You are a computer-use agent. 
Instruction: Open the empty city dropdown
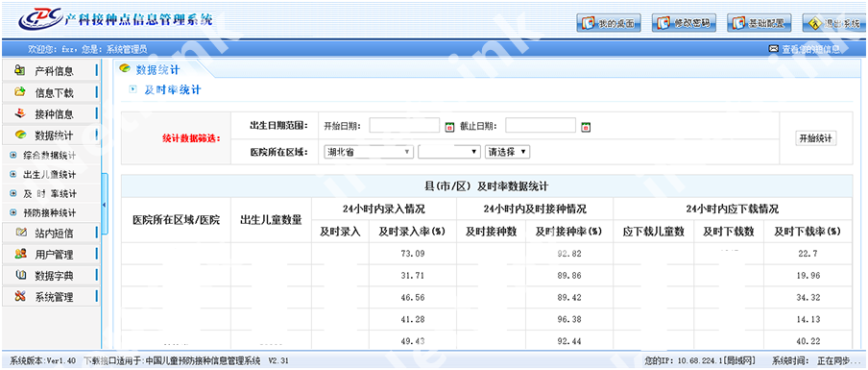point(449,152)
